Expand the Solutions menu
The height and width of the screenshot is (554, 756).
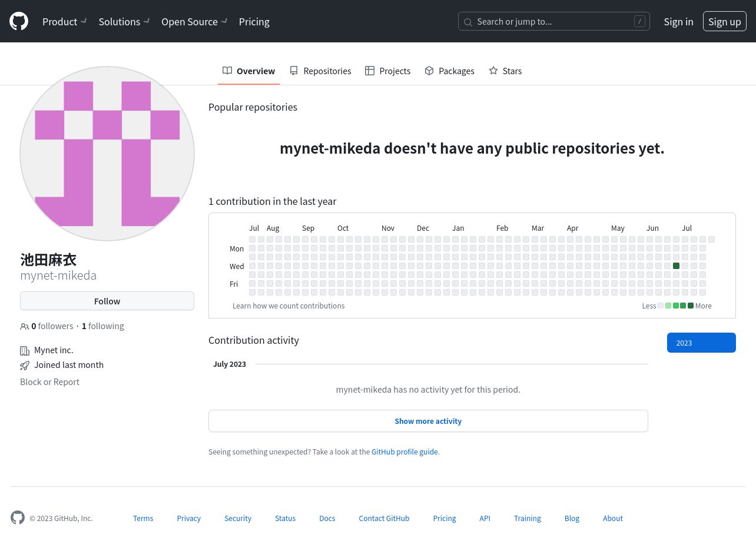124,21
